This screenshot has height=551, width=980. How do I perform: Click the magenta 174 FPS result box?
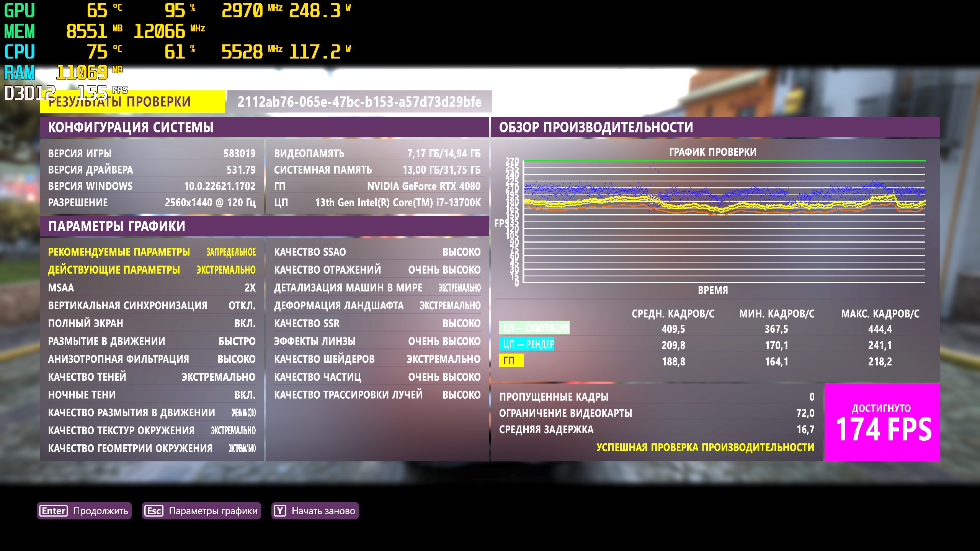[882, 422]
